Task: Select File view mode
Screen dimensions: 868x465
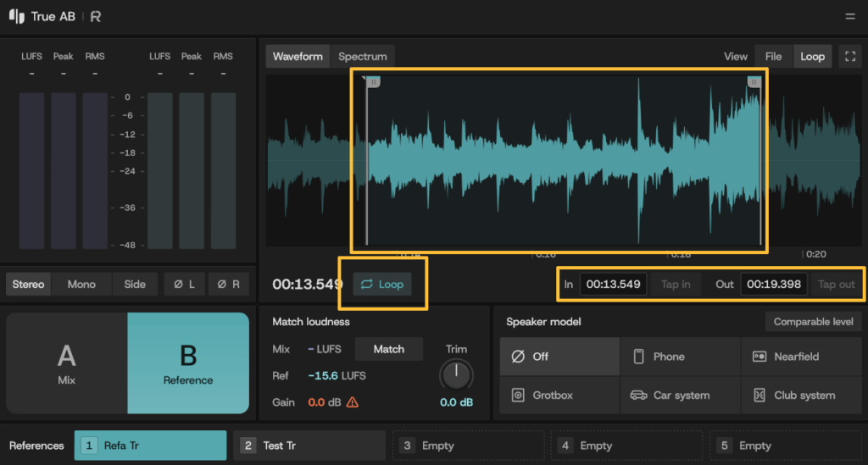Action: 773,57
